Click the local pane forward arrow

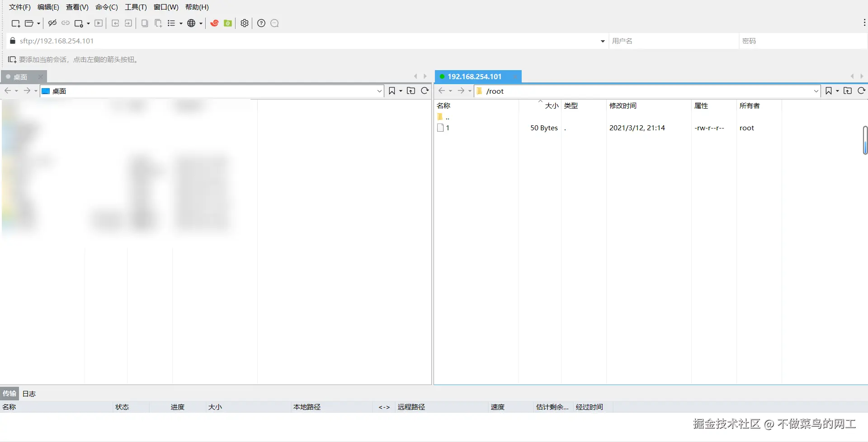point(27,91)
